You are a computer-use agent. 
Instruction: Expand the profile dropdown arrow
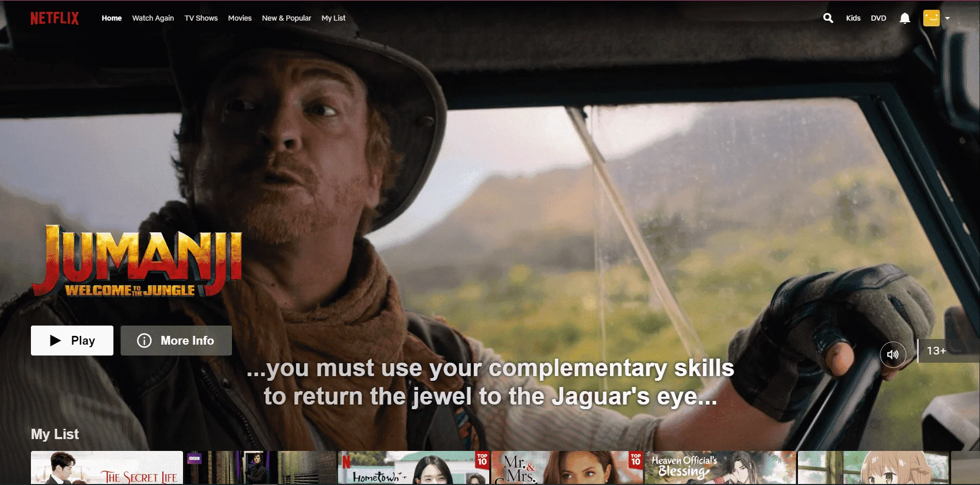948,18
